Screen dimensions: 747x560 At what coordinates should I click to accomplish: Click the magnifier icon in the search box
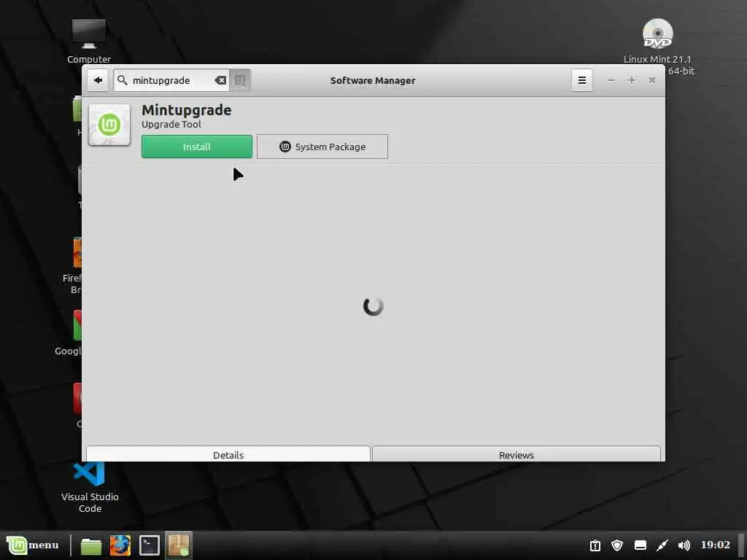click(x=123, y=80)
